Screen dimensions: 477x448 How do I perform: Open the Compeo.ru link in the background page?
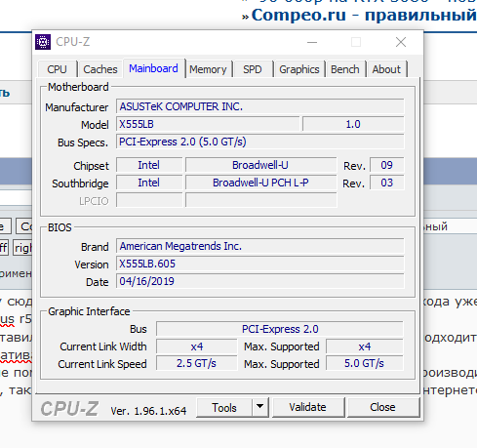(x=364, y=15)
